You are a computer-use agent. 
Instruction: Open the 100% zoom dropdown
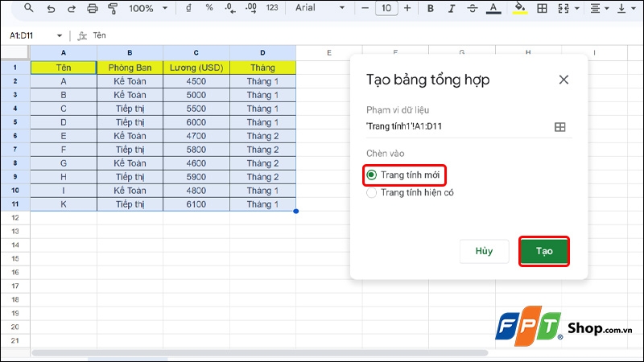point(148,8)
